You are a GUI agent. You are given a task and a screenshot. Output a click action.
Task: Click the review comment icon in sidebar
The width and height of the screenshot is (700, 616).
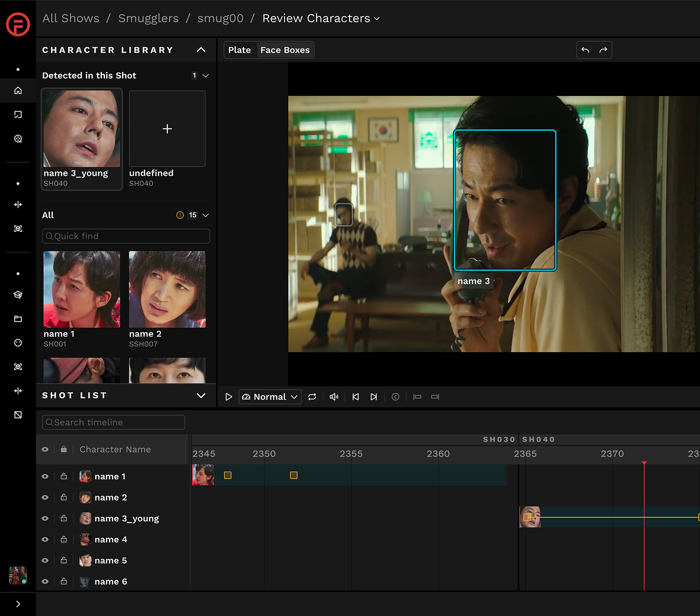pyautogui.click(x=18, y=115)
